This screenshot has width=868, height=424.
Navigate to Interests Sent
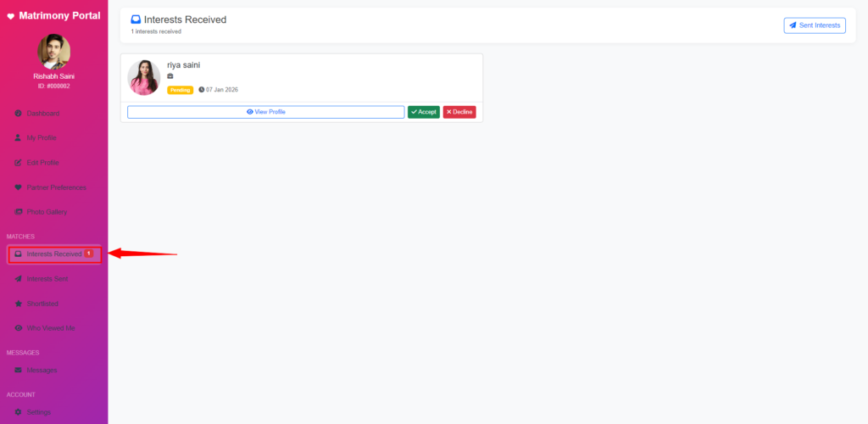(53, 279)
